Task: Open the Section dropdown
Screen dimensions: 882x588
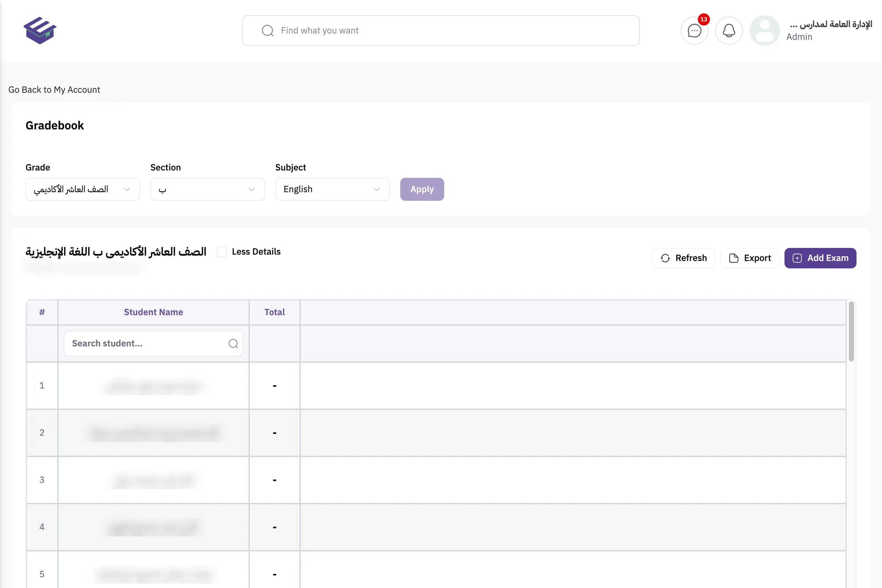Action: point(208,189)
